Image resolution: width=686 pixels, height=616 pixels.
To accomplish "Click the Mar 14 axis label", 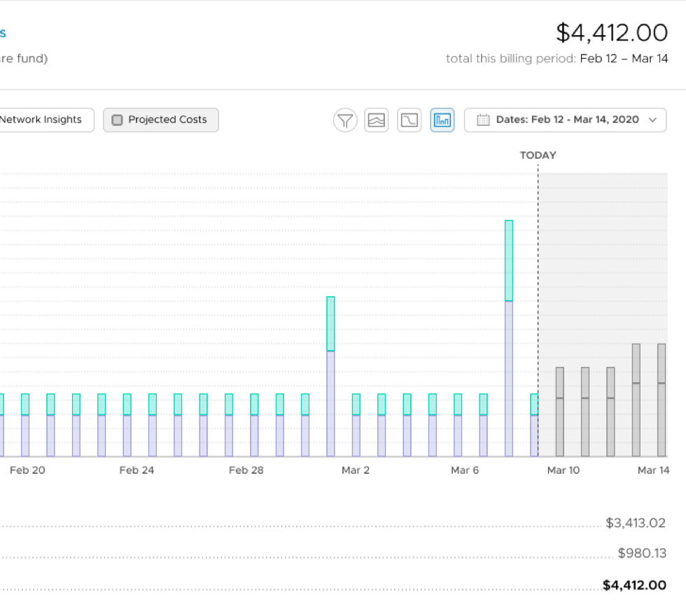I will 654,470.
